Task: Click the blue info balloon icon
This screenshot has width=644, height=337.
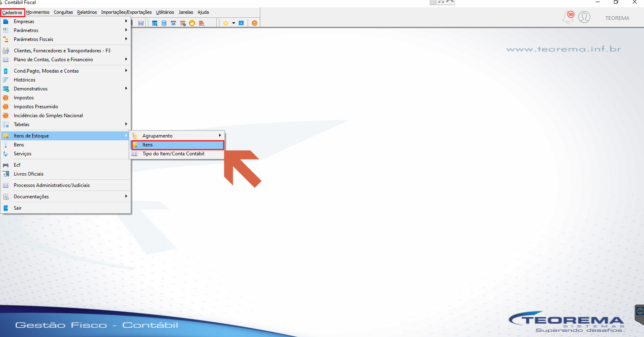Action: (241, 23)
